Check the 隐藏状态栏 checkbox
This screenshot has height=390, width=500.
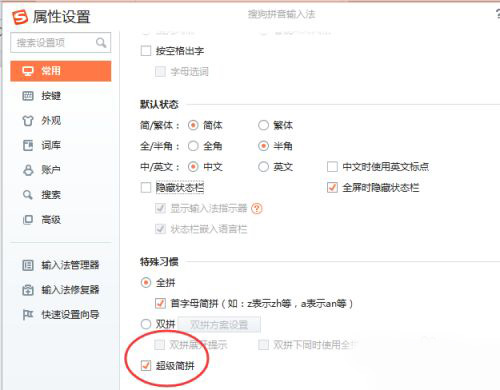pyautogui.click(x=146, y=188)
